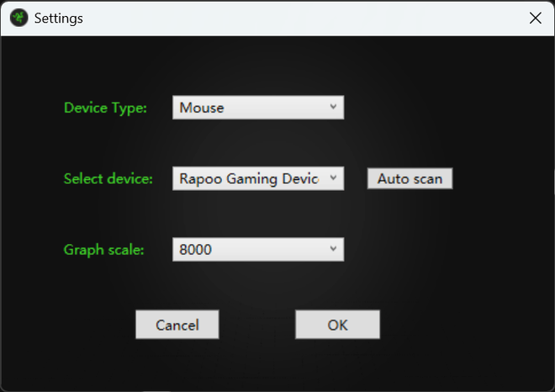555x392 pixels.
Task: Click the Settings title text
Action: (x=58, y=18)
